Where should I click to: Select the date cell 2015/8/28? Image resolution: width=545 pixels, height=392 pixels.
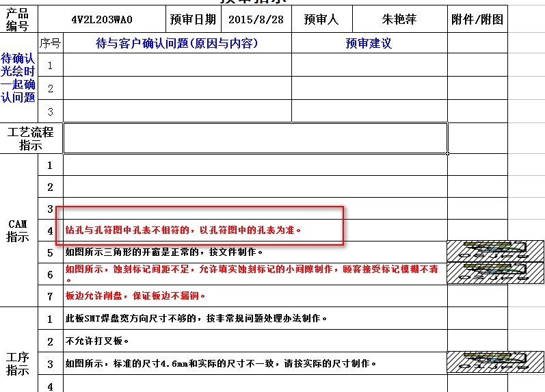(256, 19)
